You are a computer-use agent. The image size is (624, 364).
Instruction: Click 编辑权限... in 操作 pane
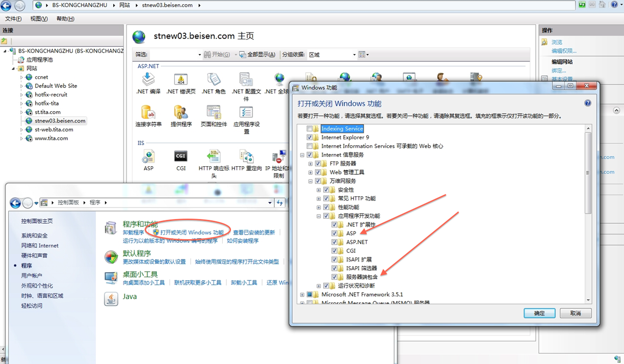[x=564, y=51]
